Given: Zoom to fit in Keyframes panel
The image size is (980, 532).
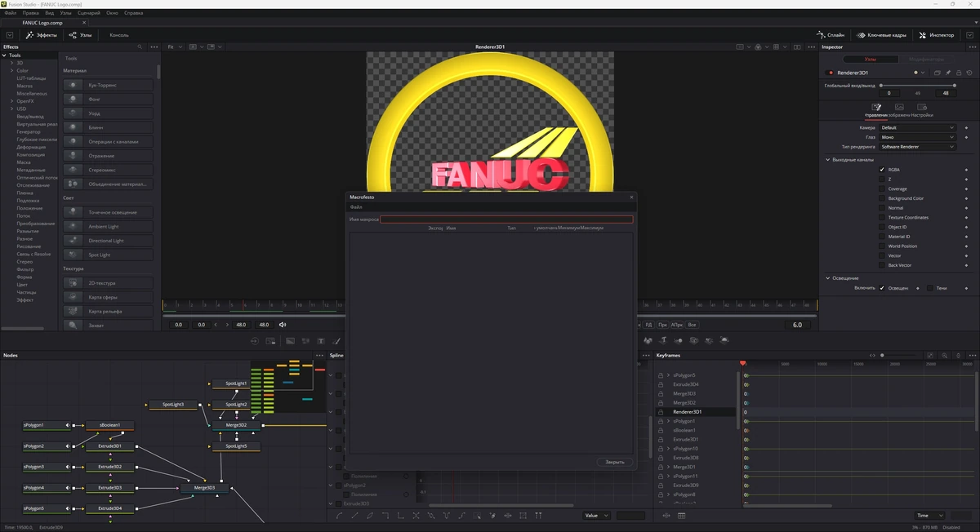Looking at the screenshot, I should [931, 355].
